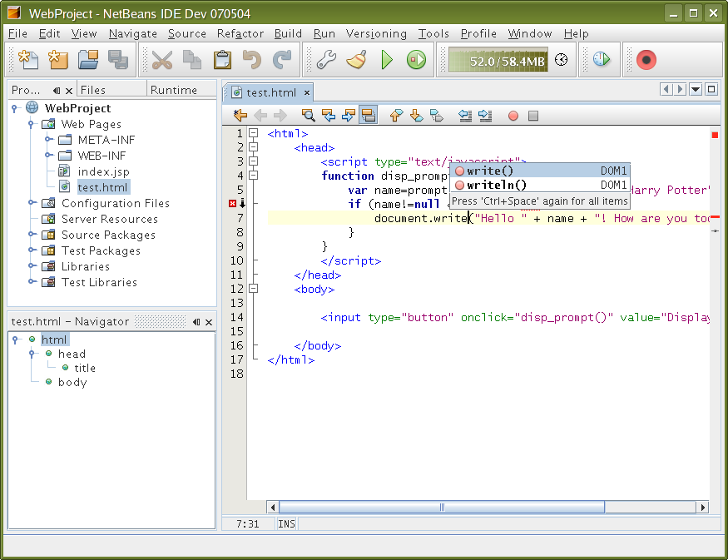Click the red record button in toolbar

(646, 60)
